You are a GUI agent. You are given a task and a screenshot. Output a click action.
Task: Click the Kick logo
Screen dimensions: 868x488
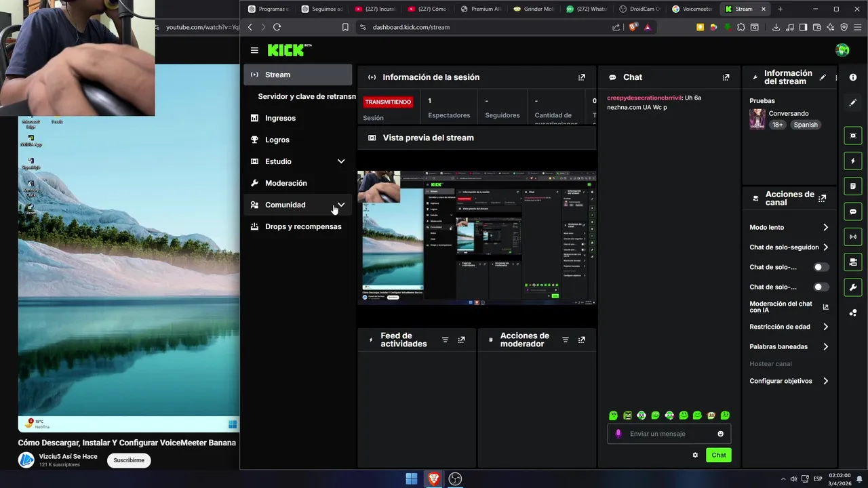290,50
